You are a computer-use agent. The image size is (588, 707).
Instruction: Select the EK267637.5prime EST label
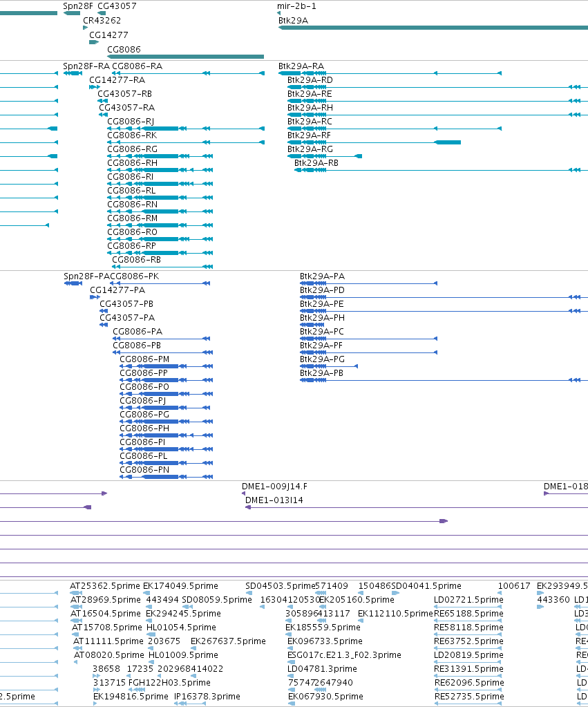[228, 641]
